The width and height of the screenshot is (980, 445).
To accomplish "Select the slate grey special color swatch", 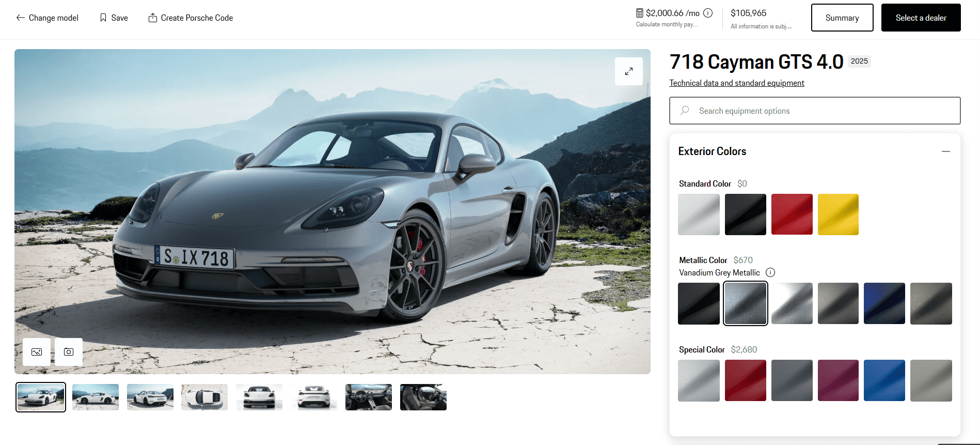I will pyautogui.click(x=792, y=380).
